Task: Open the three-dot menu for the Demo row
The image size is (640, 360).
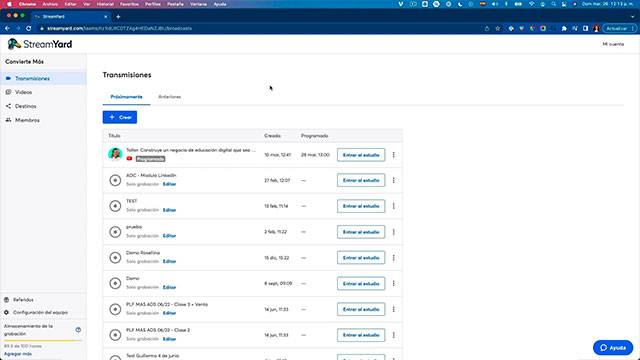Action: [393, 284]
